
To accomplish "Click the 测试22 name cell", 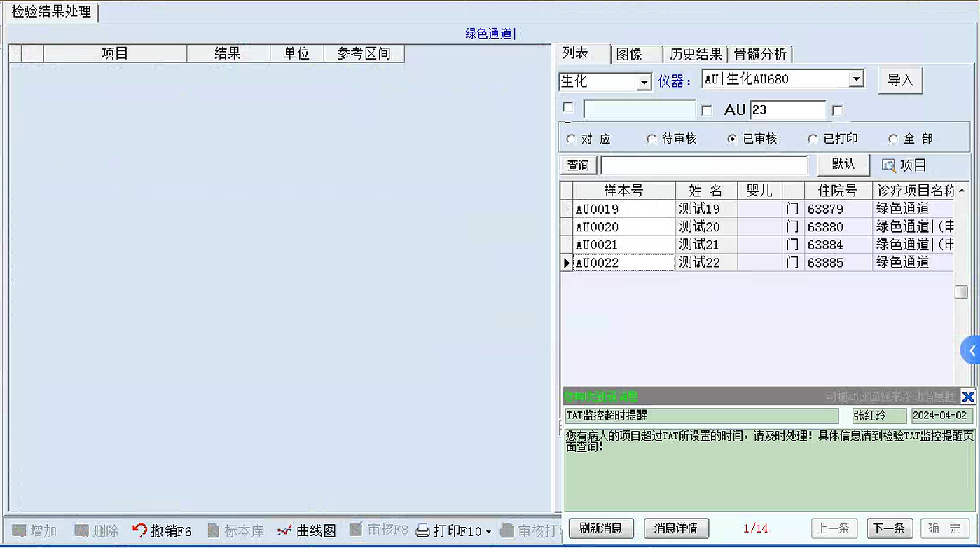I will point(706,263).
